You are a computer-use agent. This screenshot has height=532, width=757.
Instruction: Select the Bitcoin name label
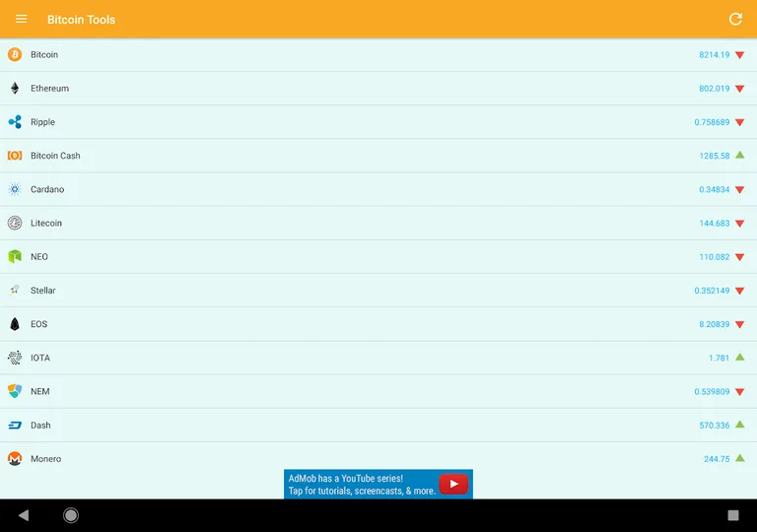44,54
